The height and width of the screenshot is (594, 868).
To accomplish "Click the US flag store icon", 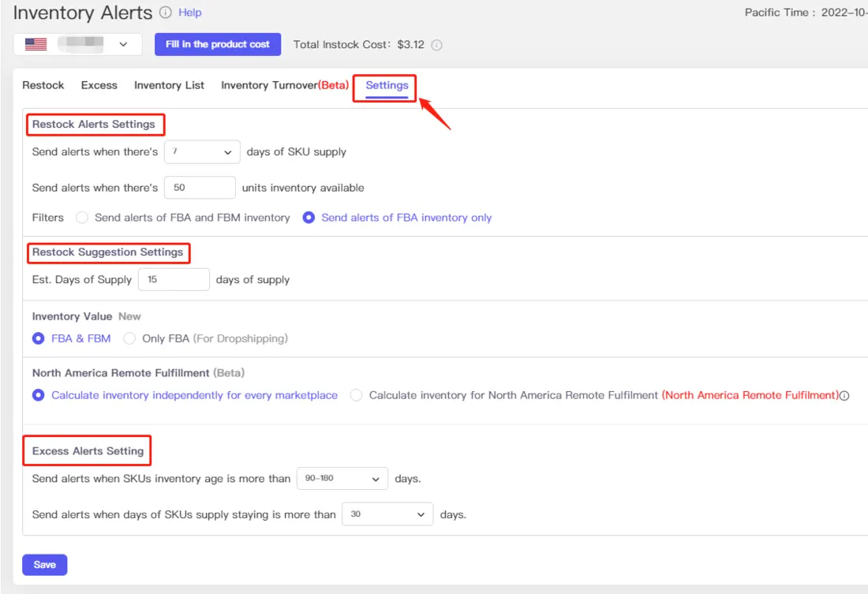I will [x=36, y=44].
